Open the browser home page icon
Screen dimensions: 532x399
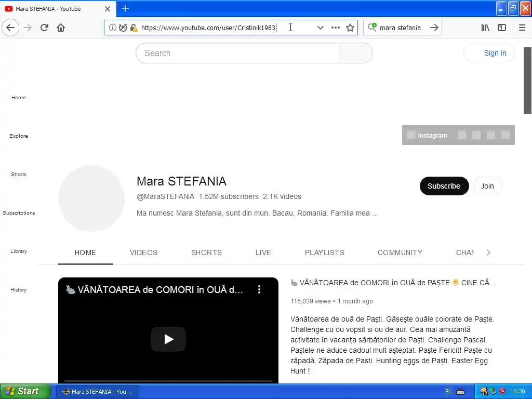tap(61, 28)
